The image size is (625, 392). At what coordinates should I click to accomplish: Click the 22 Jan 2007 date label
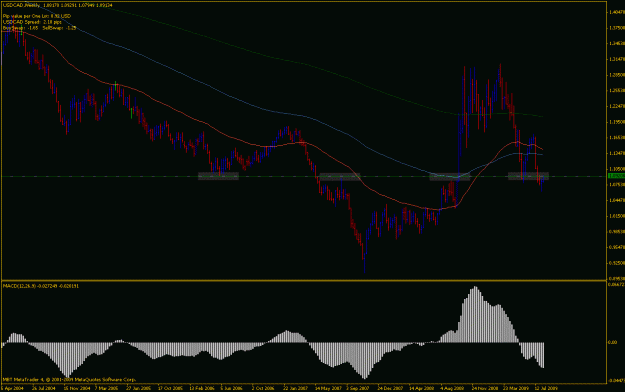pos(295,388)
